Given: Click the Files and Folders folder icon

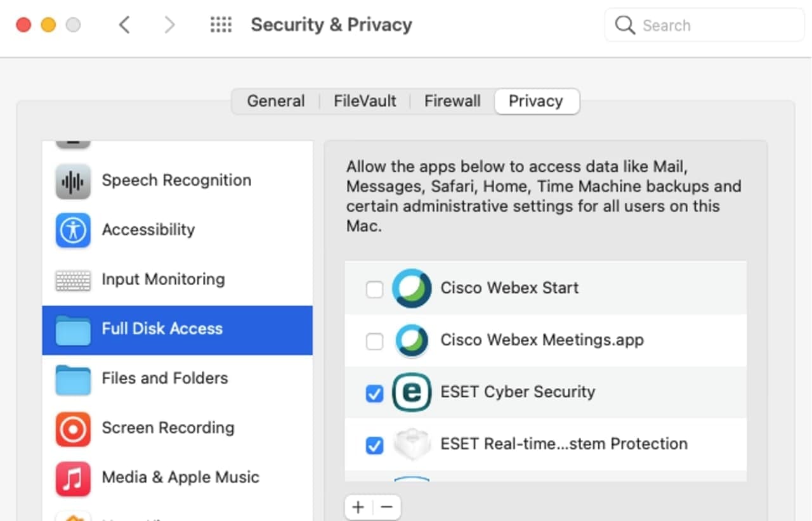Looking at the screenshot, I should pos(73,379).
